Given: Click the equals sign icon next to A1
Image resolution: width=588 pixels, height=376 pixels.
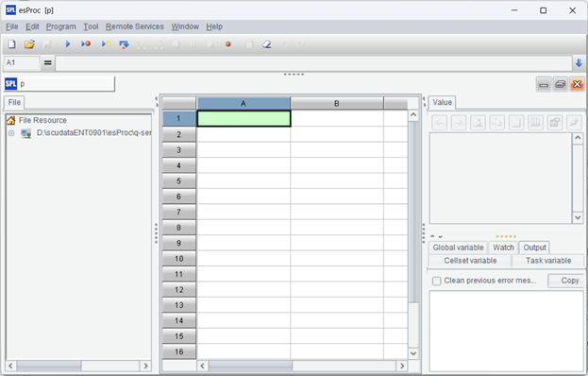Looking at the screenshot, I should click(x=47, y=62).
